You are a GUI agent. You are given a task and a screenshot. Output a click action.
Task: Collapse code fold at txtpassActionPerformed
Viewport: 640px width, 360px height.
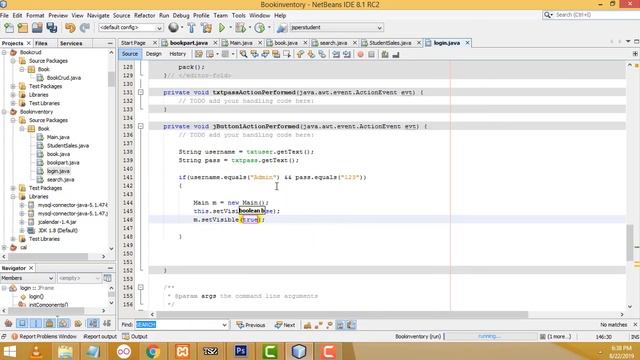tap(141, 92)
